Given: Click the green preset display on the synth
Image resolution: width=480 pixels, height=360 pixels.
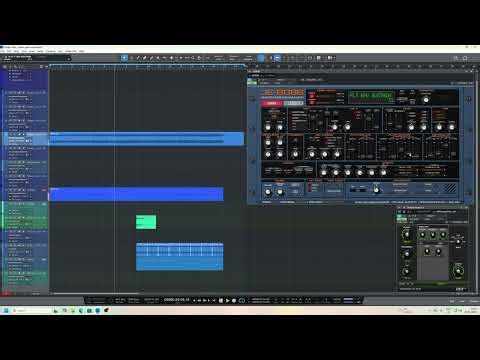Looking at the screenshot, I should coord(371,97).
